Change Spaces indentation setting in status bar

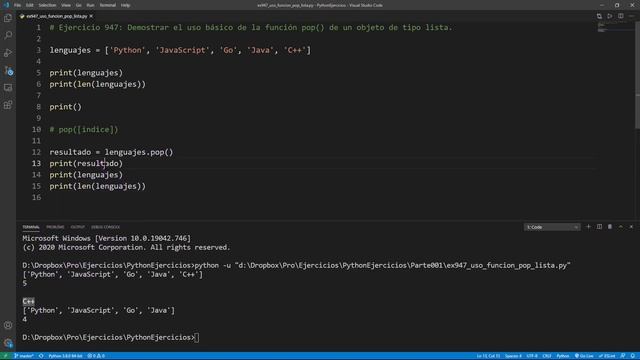(513, 356)
